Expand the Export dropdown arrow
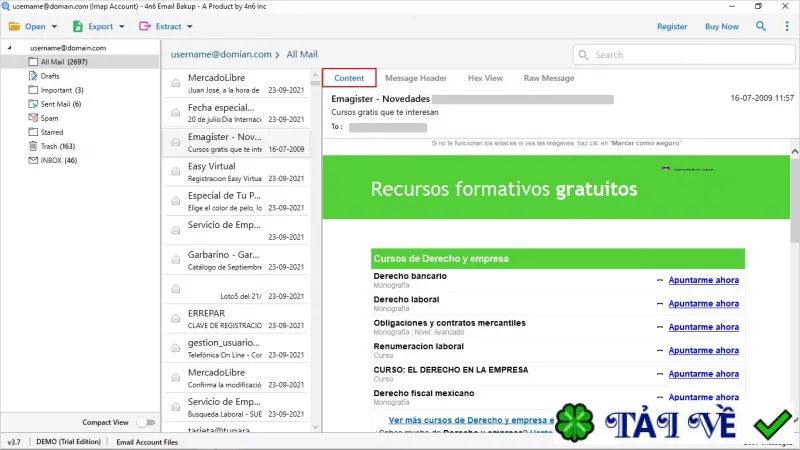800x450 pixels. 121,27
